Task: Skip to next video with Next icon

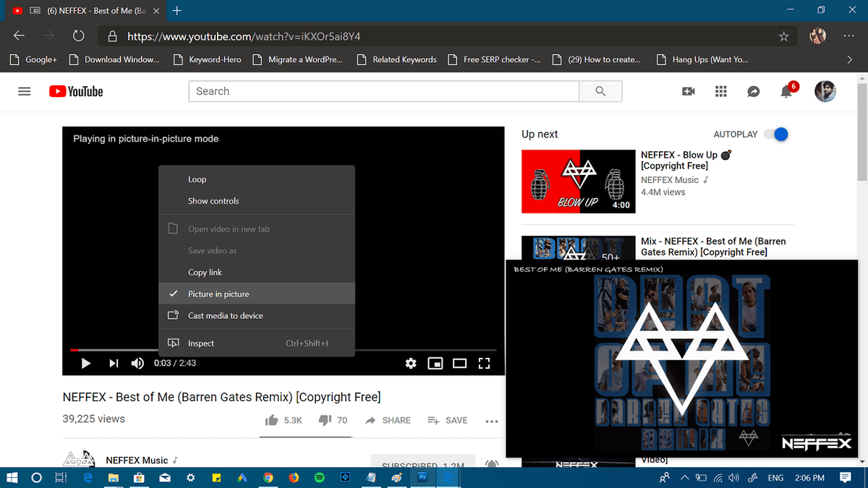Action: point(113,363)
